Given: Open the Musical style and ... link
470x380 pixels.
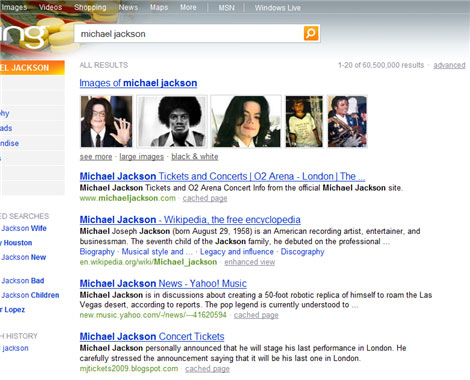Looking at the screenshot, I should [x=157, y=252].
